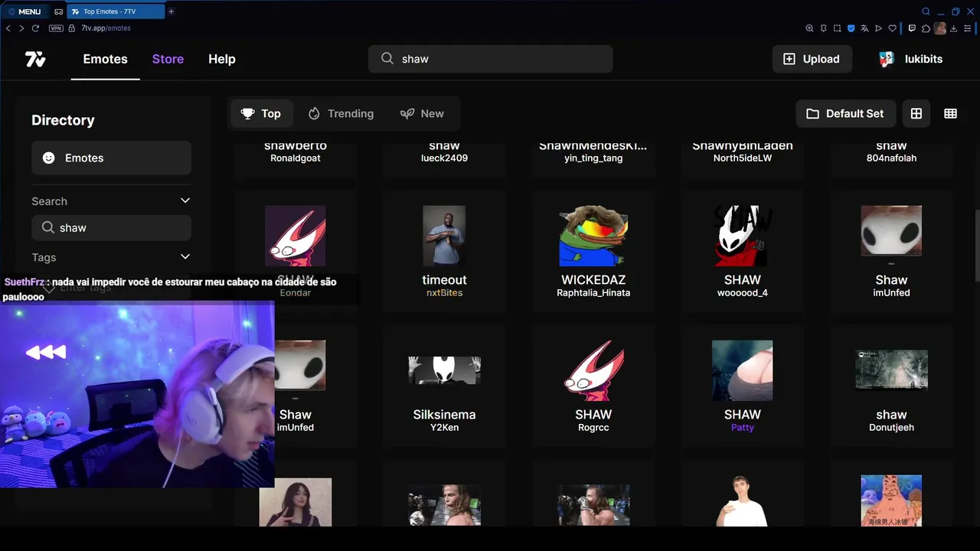980x551 pixels.
Task: Collapse the Search section chevron
Action: coord(185,201)
